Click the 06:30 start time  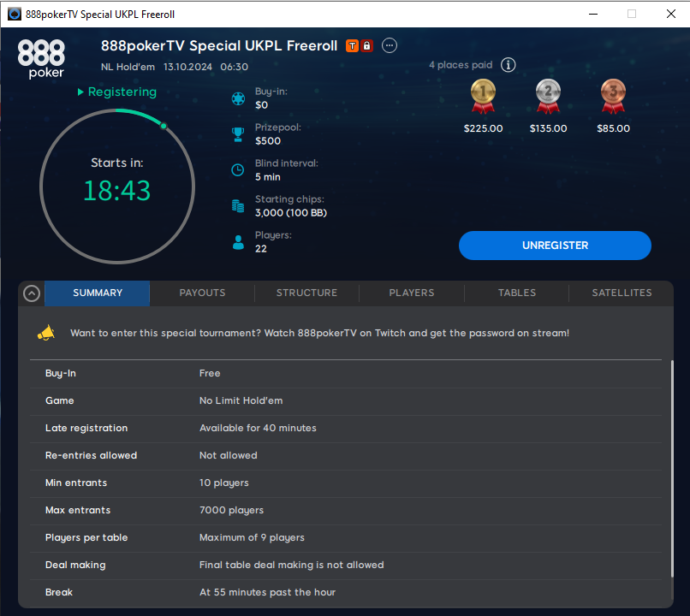pos(234,67)
